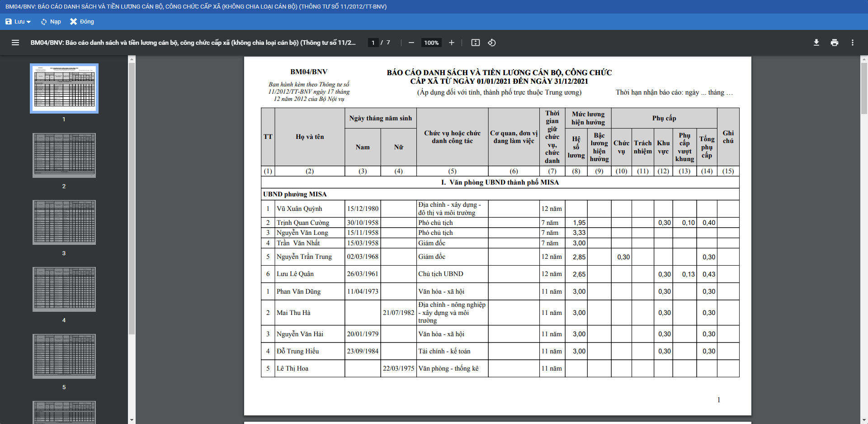The width and height of the screenshot is (868, 424).
Task: Open the Lưu dropdown menu
Action: 18,22
